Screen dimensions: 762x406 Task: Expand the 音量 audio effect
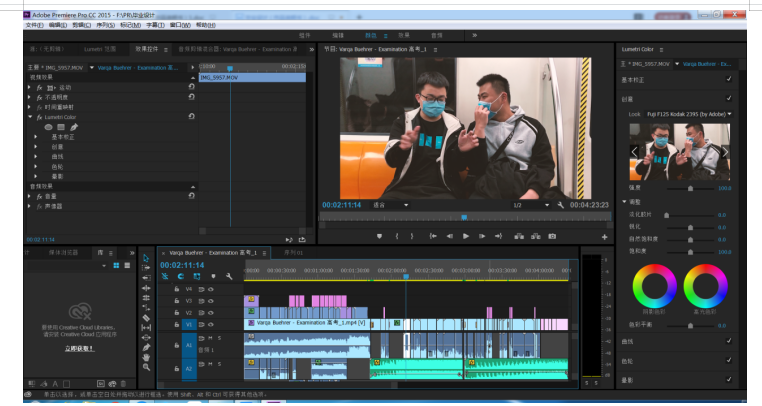(30, 196)
